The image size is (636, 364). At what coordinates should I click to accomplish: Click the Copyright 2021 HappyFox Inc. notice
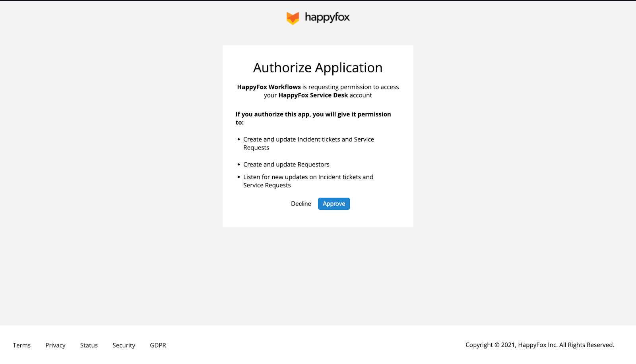click(x=540, y=345)
